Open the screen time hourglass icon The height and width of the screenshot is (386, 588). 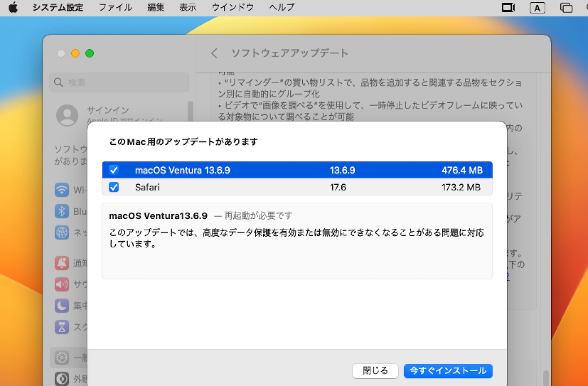point(62,327)
